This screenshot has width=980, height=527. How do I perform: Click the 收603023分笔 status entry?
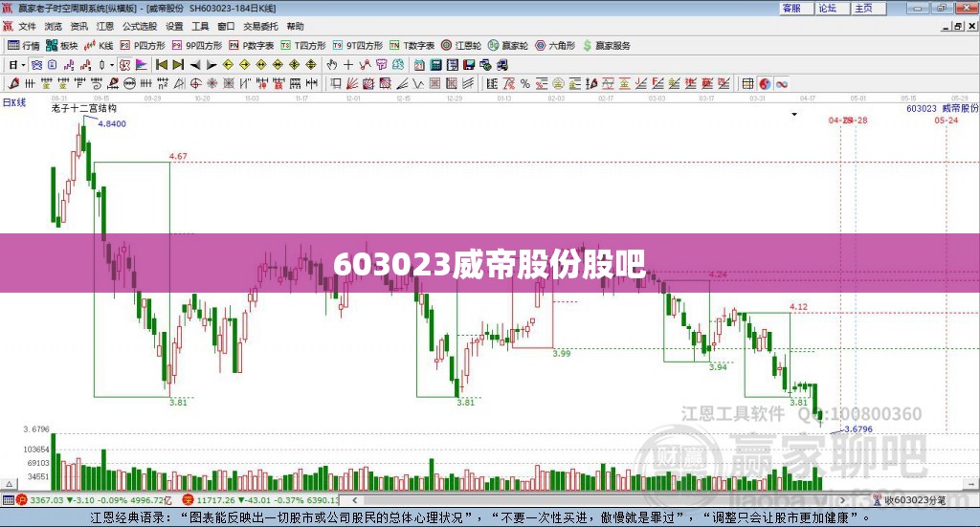coord(909,500)
